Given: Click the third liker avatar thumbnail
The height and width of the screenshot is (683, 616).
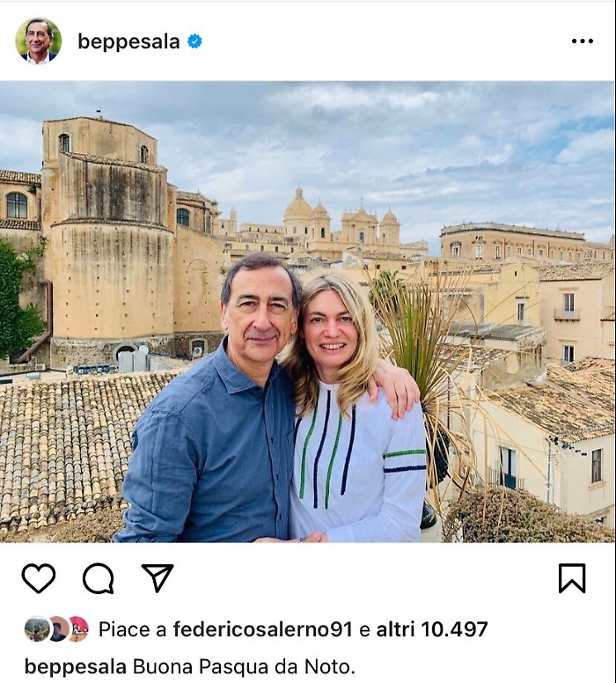Looking at the screenshot, I should tap(78, 628).
